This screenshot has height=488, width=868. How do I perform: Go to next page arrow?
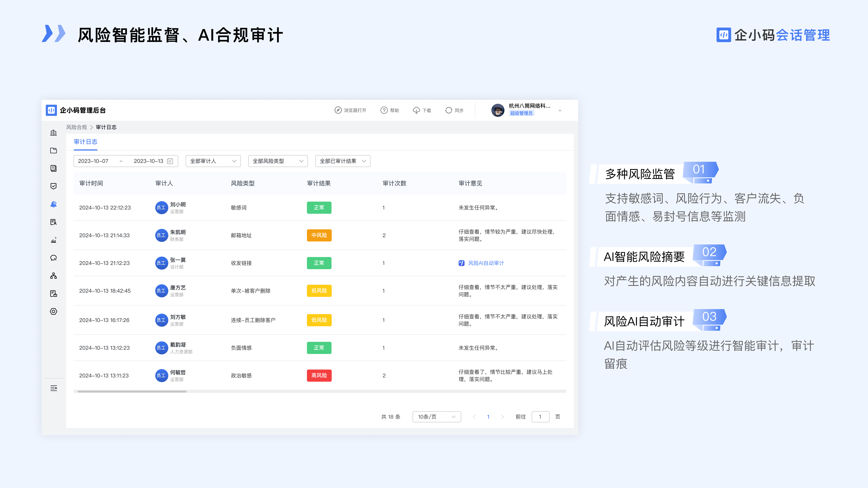pos(502,417)
